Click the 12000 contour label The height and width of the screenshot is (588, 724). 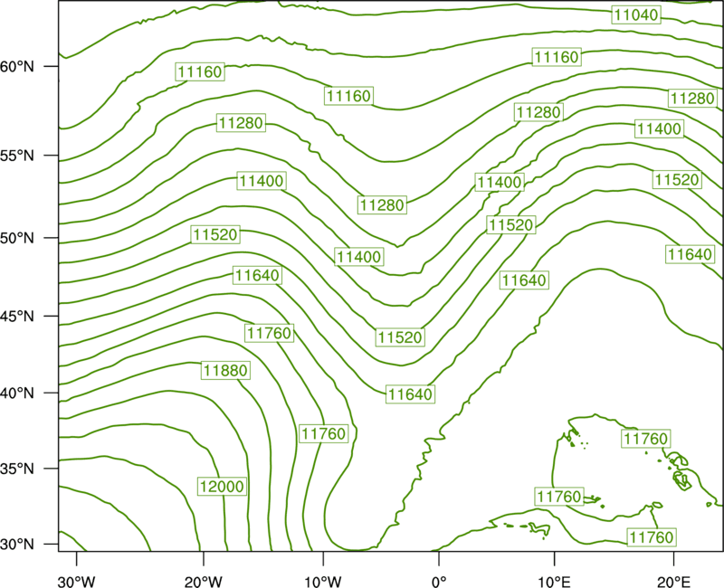[x=222, y=487]
